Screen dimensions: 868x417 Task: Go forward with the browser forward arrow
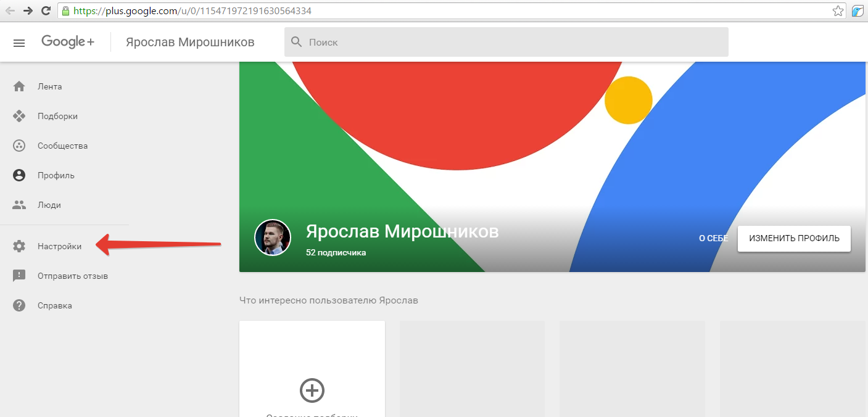(x=28, y=10)
